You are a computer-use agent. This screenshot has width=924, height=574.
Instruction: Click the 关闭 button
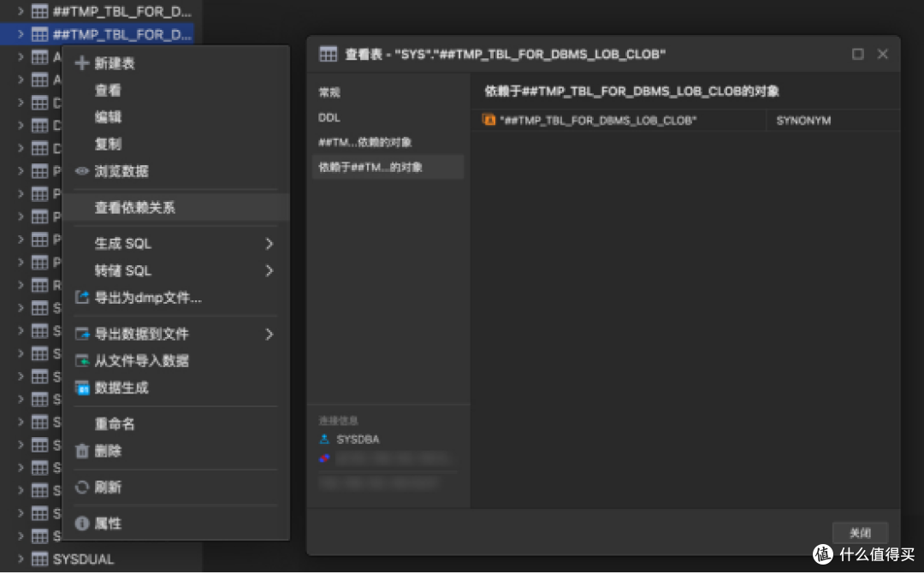(860, 533)
